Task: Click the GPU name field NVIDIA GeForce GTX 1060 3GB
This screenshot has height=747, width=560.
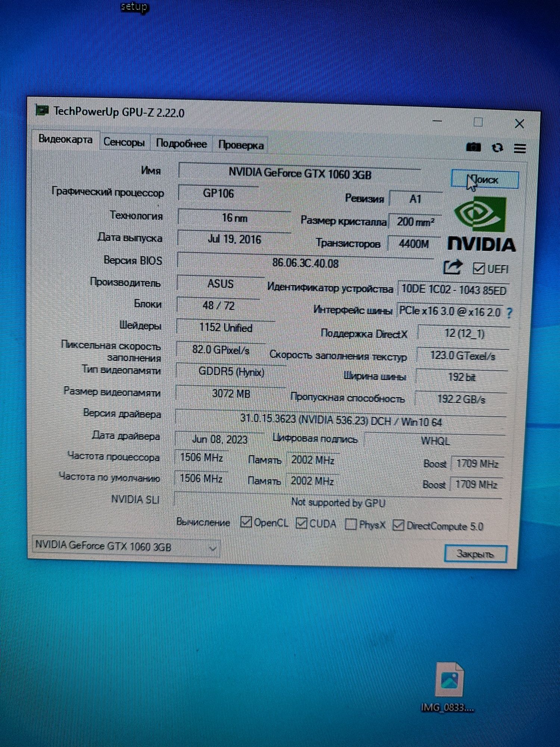Action: [x=300, y=173]
